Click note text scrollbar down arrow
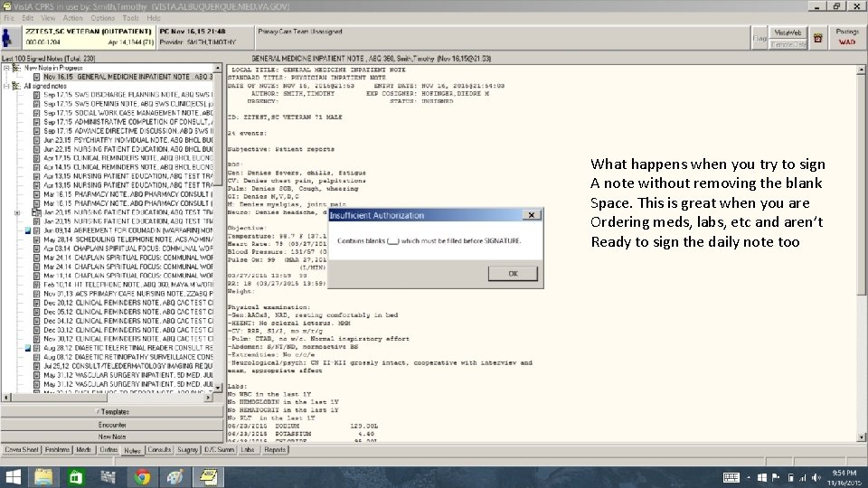The height and width of the screenshot is (488, 868). click(861, 437)
